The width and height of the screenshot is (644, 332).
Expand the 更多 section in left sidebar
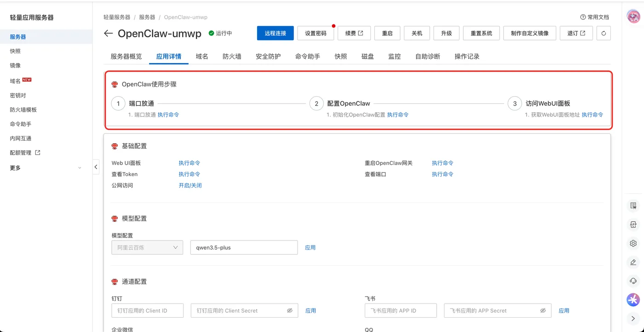[46, 168]
